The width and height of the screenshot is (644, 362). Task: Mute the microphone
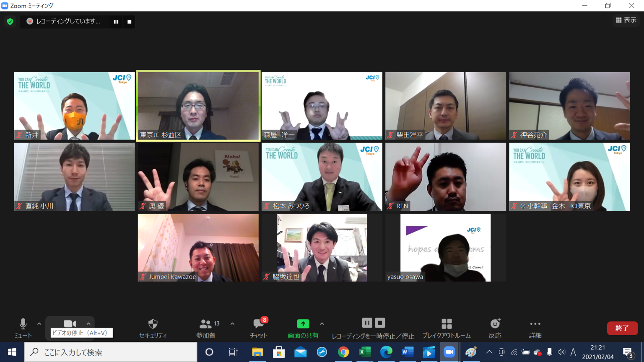pos(23,328)
